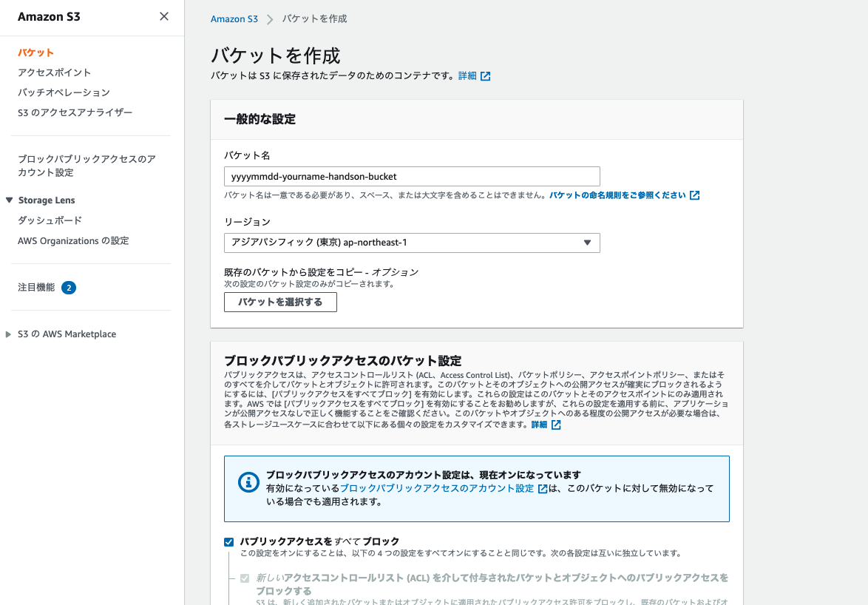The width and height of the screenshot is (868, 605).
Task: Open アクセスポイント in the sidebar
Action: [x=54, y=72]
